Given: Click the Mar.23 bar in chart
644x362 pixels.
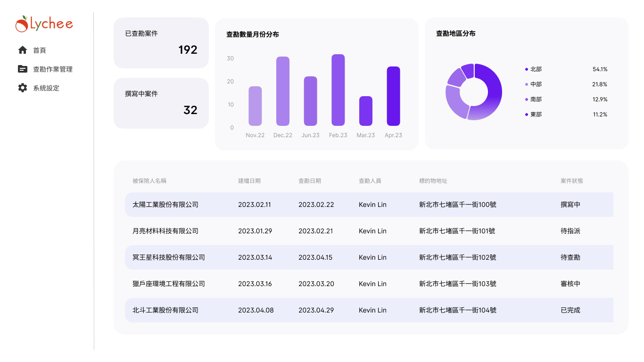Looking at the screenshot, I should [366, 111].
